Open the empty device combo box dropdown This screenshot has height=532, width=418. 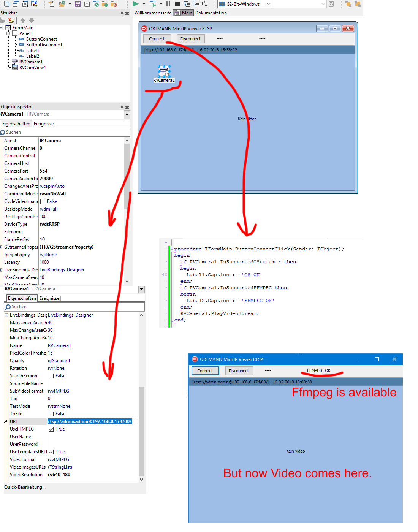click(x=323, y=4)
